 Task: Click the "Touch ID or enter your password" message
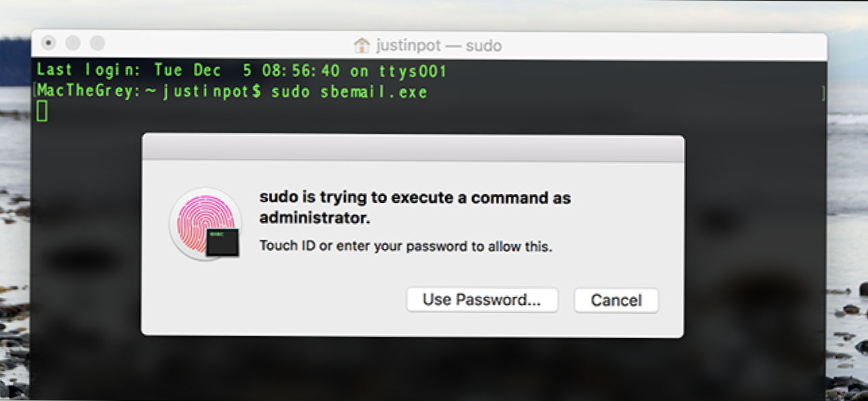tap(406, 246)
